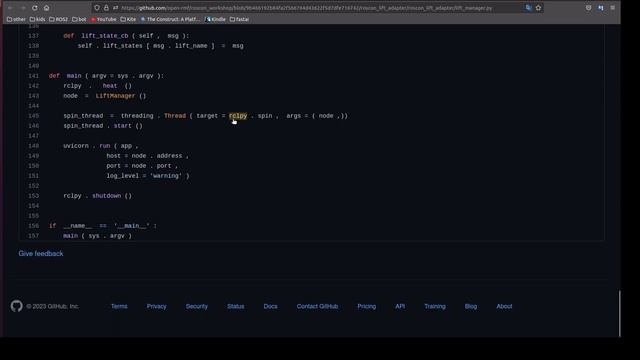The image size is (640, 360).
Task: Go forward in browser history
Action: (23, 8)
